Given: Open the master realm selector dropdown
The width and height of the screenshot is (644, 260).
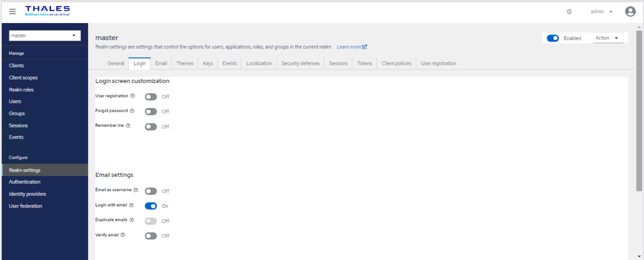Looking at the screenshot, I should click(x=45, y=35).
